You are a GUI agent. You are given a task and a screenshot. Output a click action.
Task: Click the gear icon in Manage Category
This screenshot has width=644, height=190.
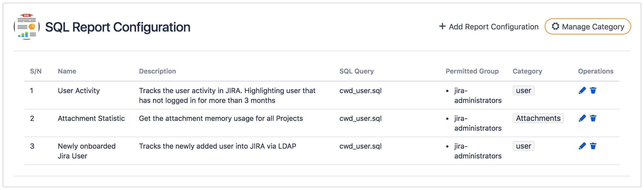click(x=555, y=26)
